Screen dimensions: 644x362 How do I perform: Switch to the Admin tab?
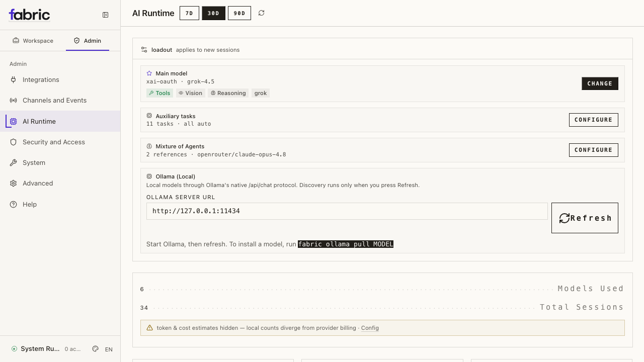[x=88, y=41]
